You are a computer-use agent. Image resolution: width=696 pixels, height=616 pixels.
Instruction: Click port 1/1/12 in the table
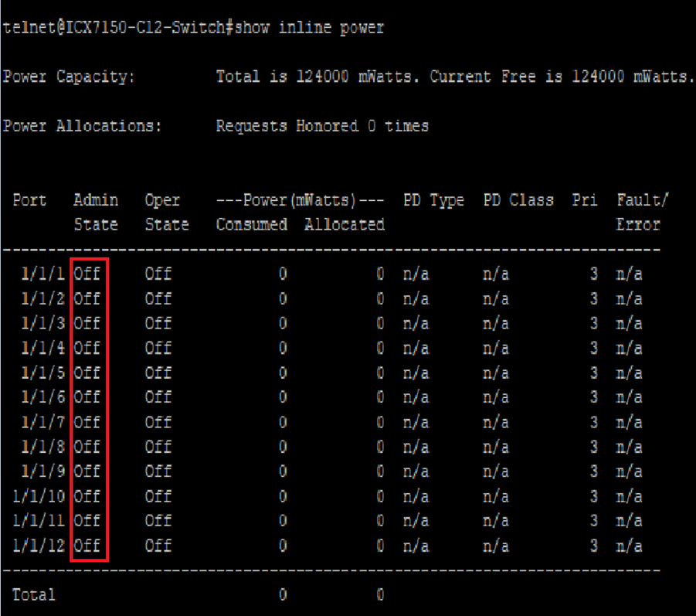pyautogui.click(x=39, y=546)
